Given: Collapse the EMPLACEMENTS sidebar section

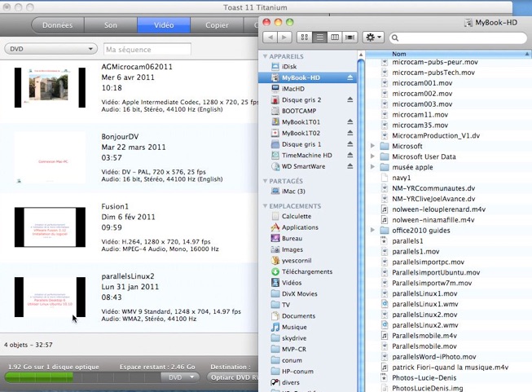Looking at the screenshot, I should point(265,206).
